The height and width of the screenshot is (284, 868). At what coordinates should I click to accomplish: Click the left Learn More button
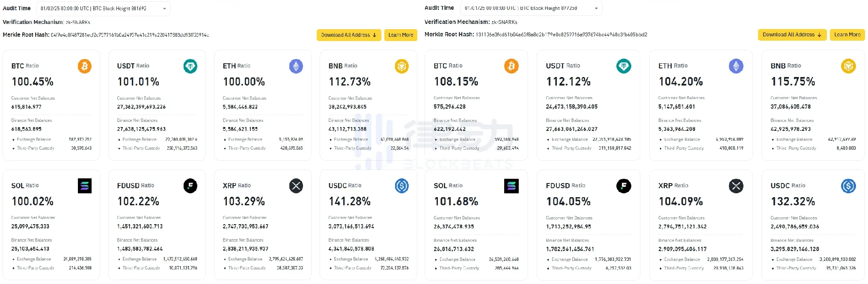tap(401, 35)
